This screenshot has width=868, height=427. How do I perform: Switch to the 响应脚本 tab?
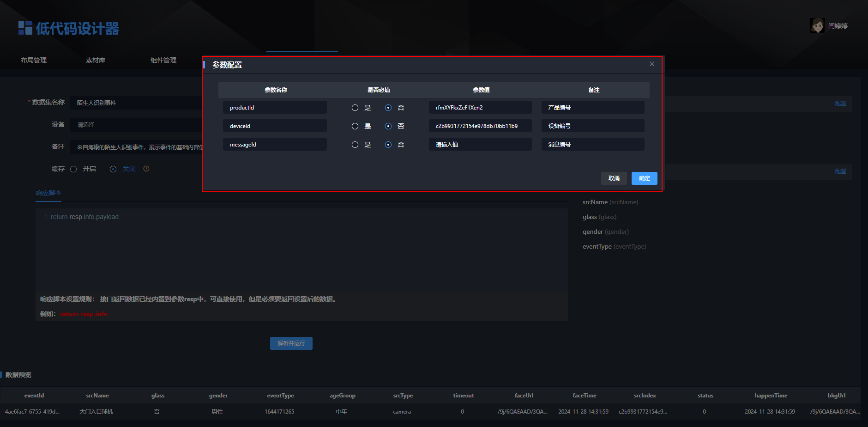(48, 193)
